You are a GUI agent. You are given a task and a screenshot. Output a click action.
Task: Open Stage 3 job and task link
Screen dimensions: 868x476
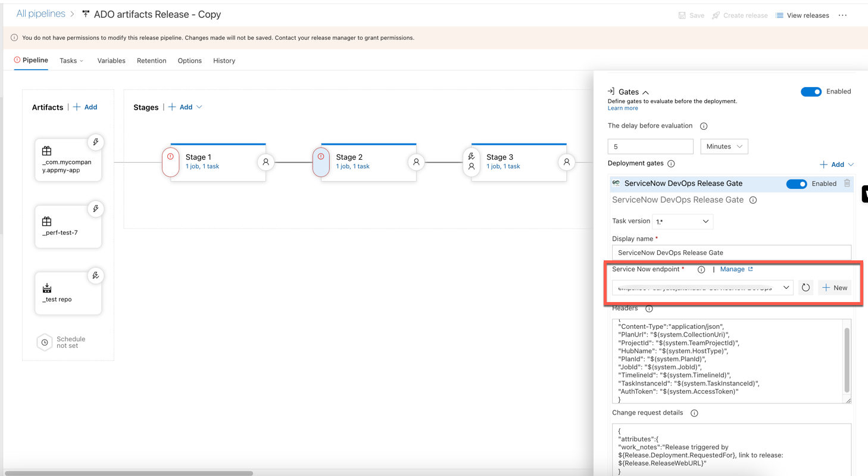click(503, 167)
